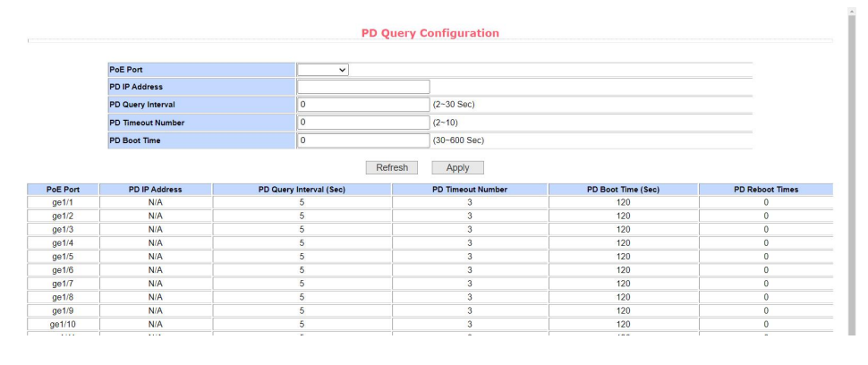Select the ge1/8 port cell
Screen dimensions: 868x365
64,297
